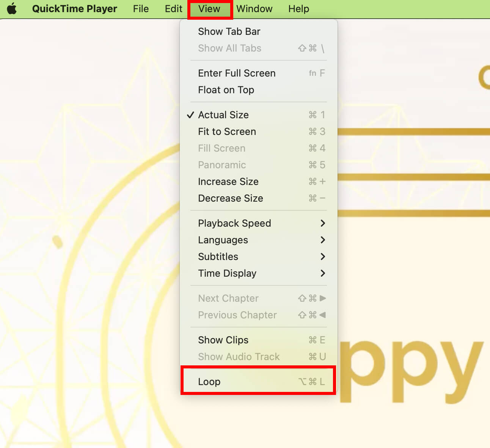This screenshot has height=448, width=490.
Task: Open the File menu
Action: 141,9
